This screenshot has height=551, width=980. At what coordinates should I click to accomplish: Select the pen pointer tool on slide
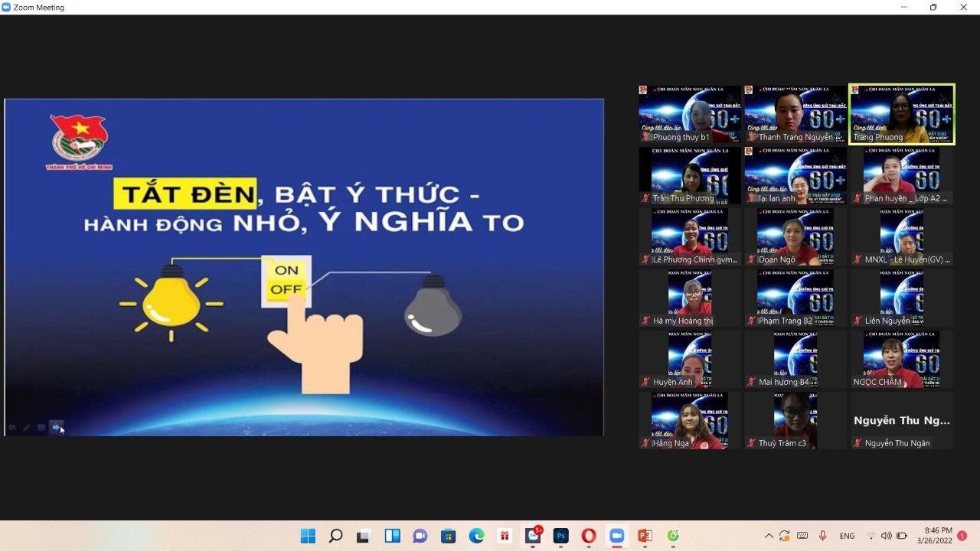[x=26, y=428]
